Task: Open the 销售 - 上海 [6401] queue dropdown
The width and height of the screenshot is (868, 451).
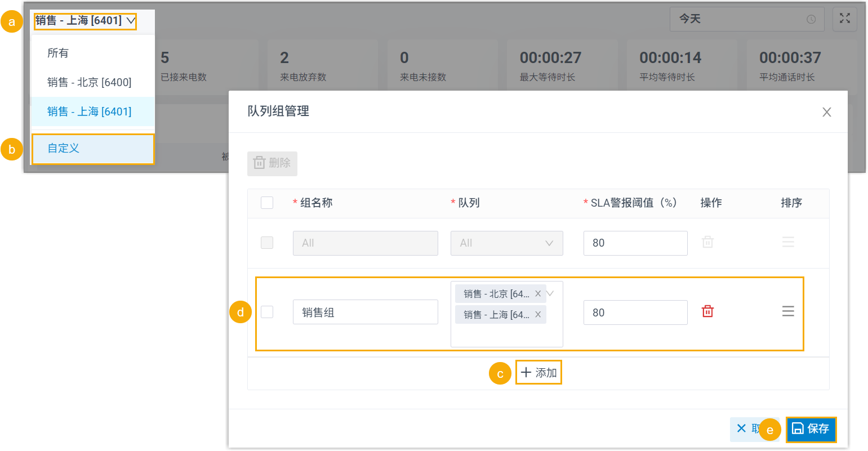Action: [85, 21]
